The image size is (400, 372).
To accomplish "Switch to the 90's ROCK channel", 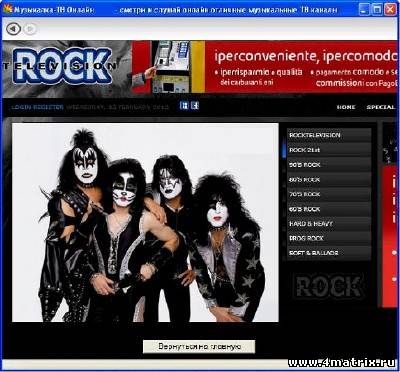I will pyautogui.click(x=329, y=165).
